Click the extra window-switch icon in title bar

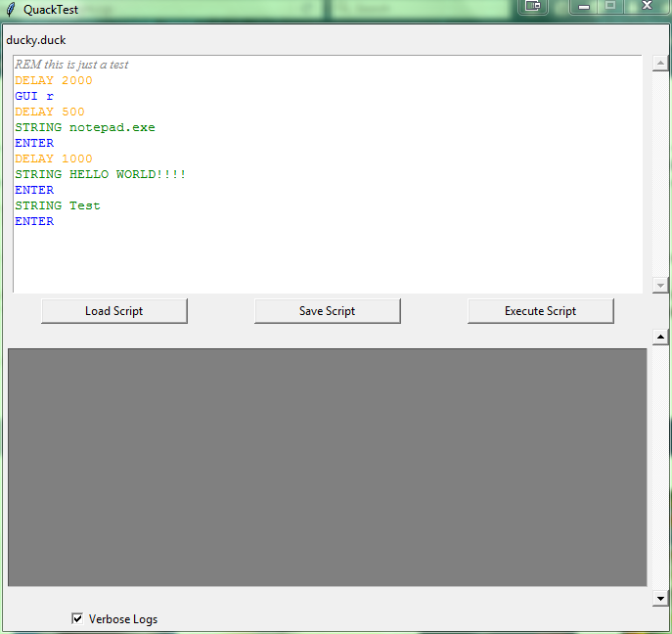point(533,6)
